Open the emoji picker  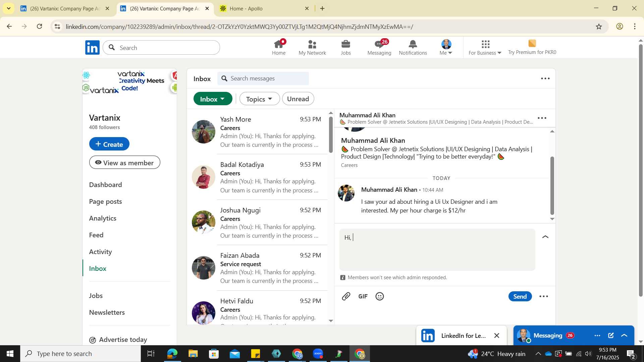379,296
